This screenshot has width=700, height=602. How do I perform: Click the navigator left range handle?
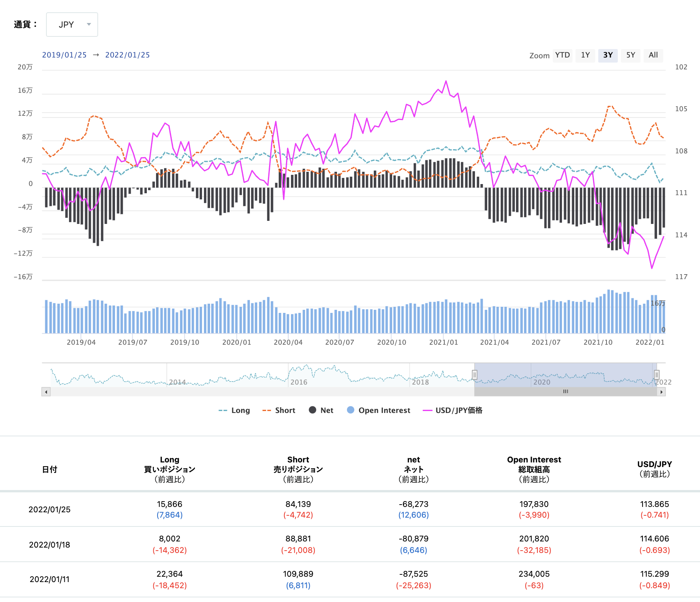(475, 375)
